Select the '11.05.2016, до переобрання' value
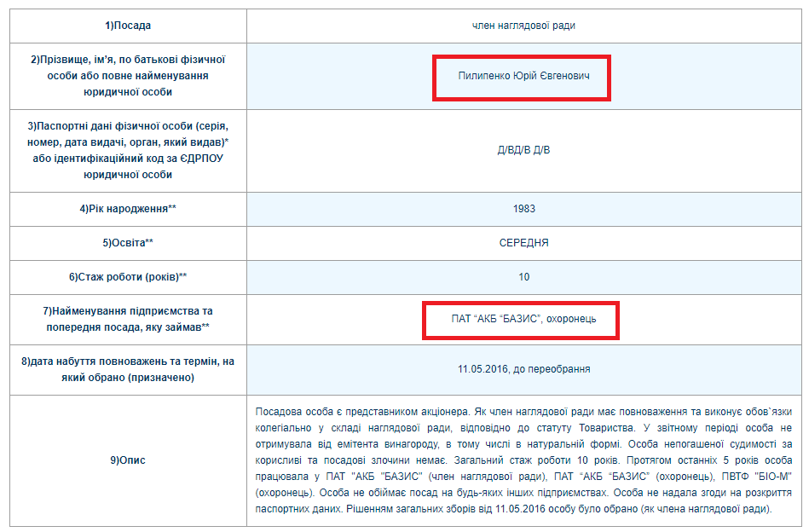The image size is (809, 532). 523,369
